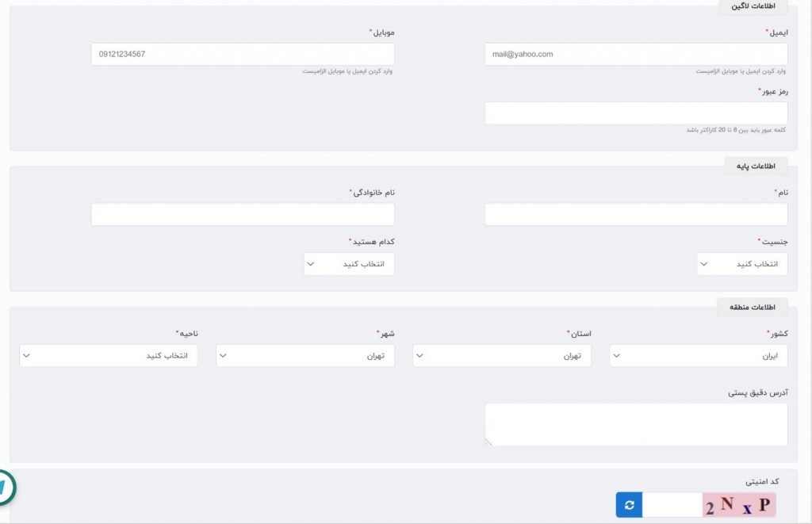This screenshot has width=812, height=524.
Task: Click the اطلاعات منطقه section tab
Action: (752, 308)
